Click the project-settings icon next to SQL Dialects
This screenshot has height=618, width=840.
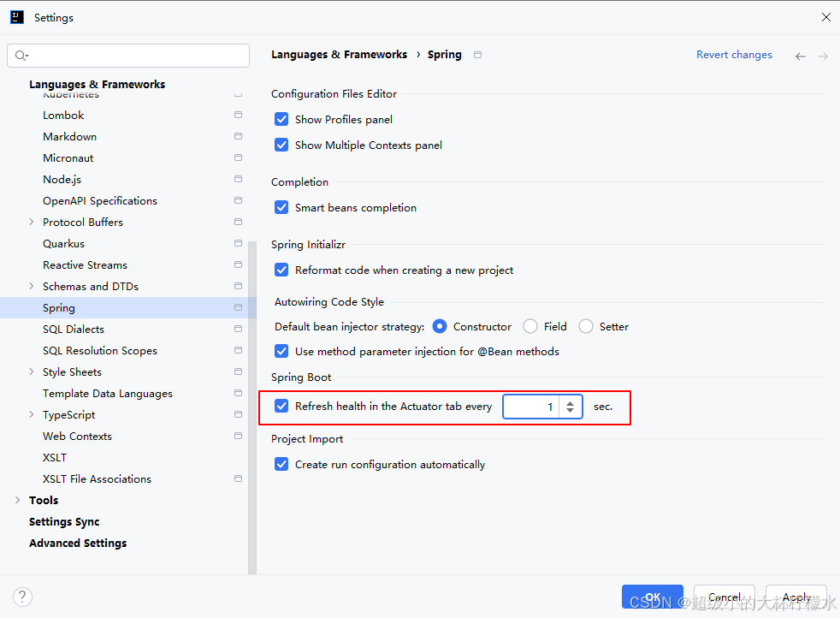click(x=238, y=329)
